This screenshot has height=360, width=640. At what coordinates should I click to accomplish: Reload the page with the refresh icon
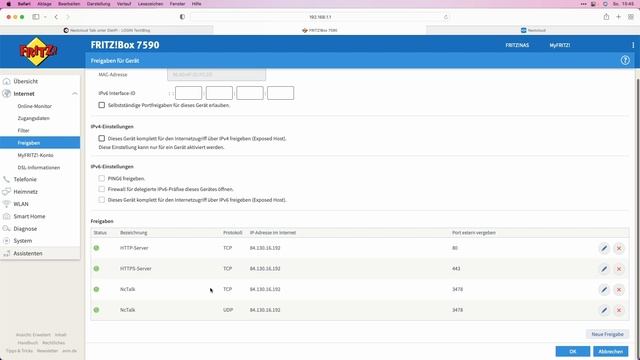pyautogui.click(x=446, y=17)
